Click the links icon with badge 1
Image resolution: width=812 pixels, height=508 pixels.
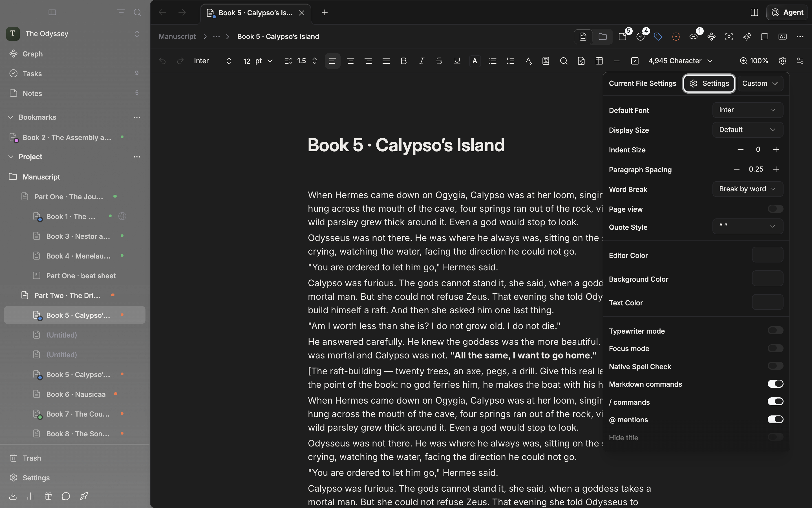pos(694,37)
